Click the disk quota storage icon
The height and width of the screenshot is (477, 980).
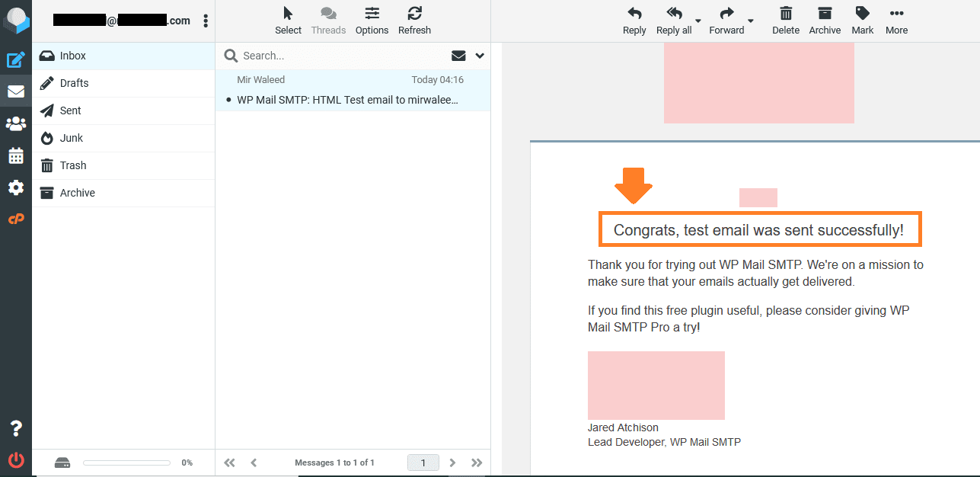pos(62,463)
